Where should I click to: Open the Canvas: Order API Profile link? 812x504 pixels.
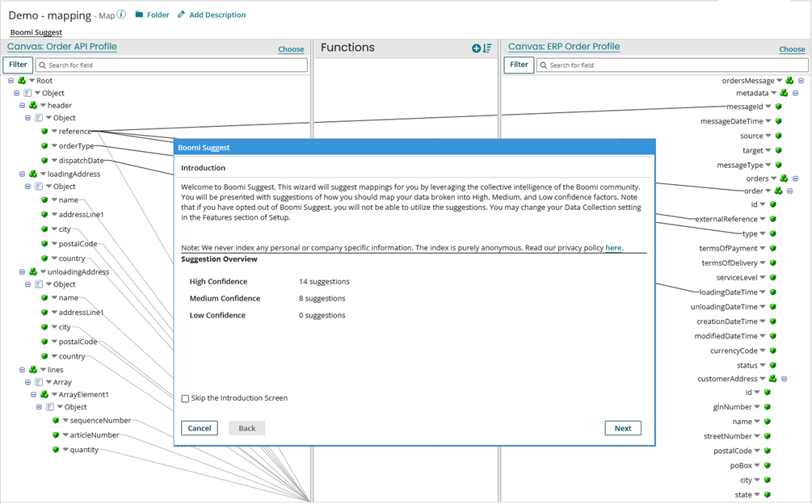coord(62,47)
